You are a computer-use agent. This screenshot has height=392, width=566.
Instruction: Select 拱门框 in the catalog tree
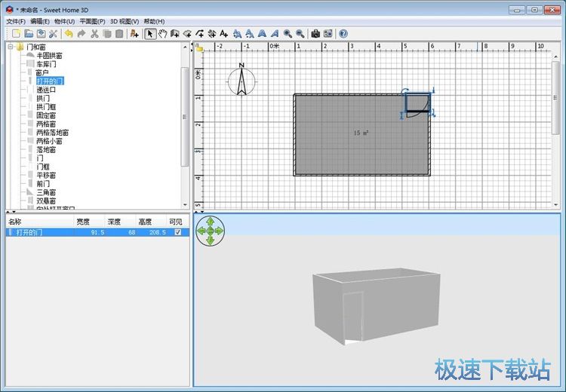tap(46, 107)
